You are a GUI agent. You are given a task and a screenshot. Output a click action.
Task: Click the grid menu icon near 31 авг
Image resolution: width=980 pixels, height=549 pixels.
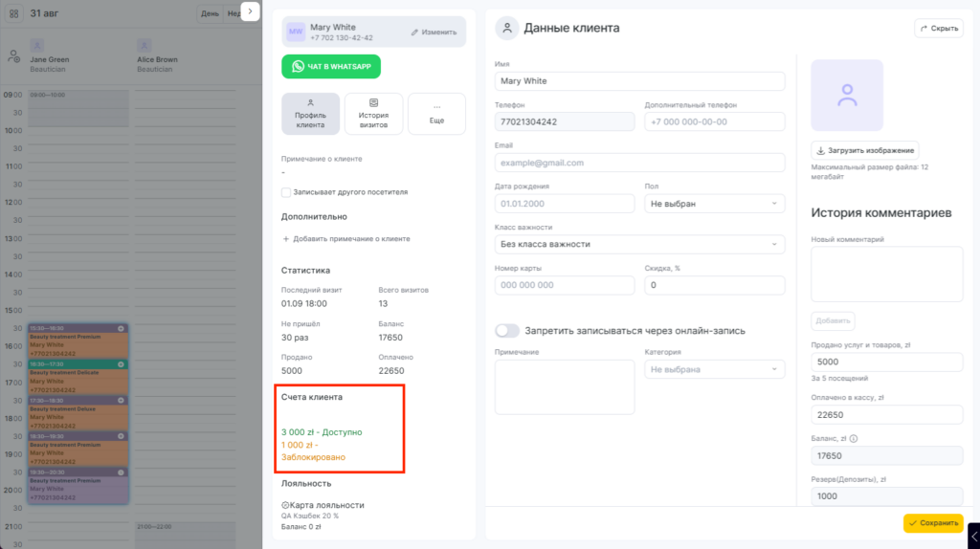[x=13, y=13]
